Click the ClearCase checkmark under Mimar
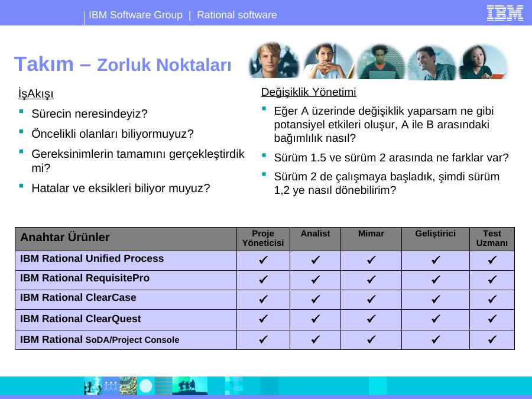This screenshot has width=532, height=399. (x=372, y=299)
